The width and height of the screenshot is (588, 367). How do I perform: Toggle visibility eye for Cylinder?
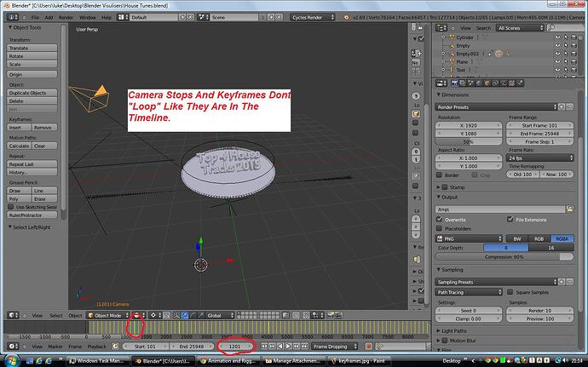pyautogui.click(x=557, y=37)
